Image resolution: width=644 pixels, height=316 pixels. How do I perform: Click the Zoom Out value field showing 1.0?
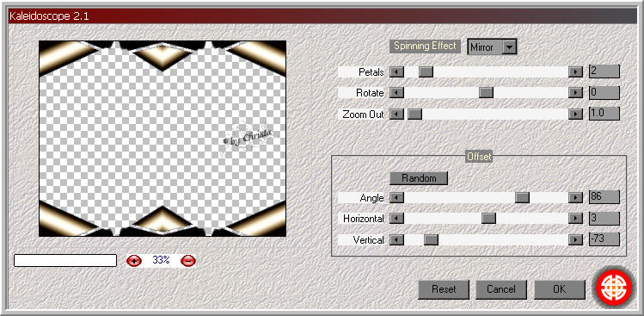[604, 113]
